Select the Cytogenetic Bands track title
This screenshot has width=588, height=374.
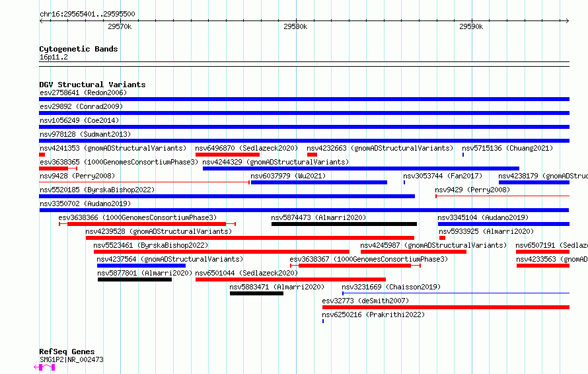[x=79, y=49]
